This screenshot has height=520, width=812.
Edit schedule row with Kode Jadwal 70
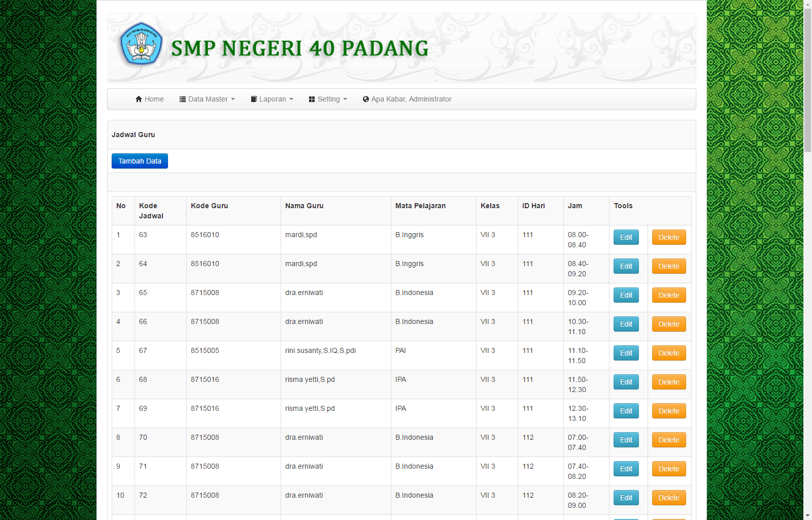pyautogui.click(x=626, y=440)
